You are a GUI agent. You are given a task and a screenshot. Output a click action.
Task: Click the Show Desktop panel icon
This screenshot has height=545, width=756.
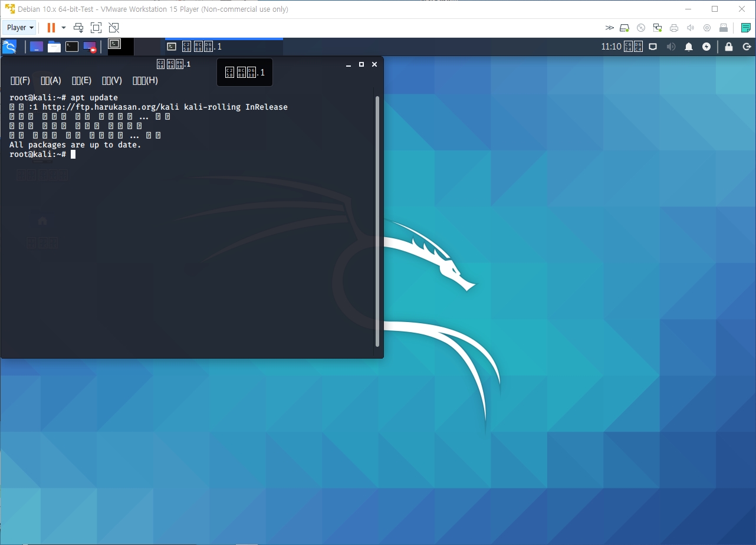[36, 47]
